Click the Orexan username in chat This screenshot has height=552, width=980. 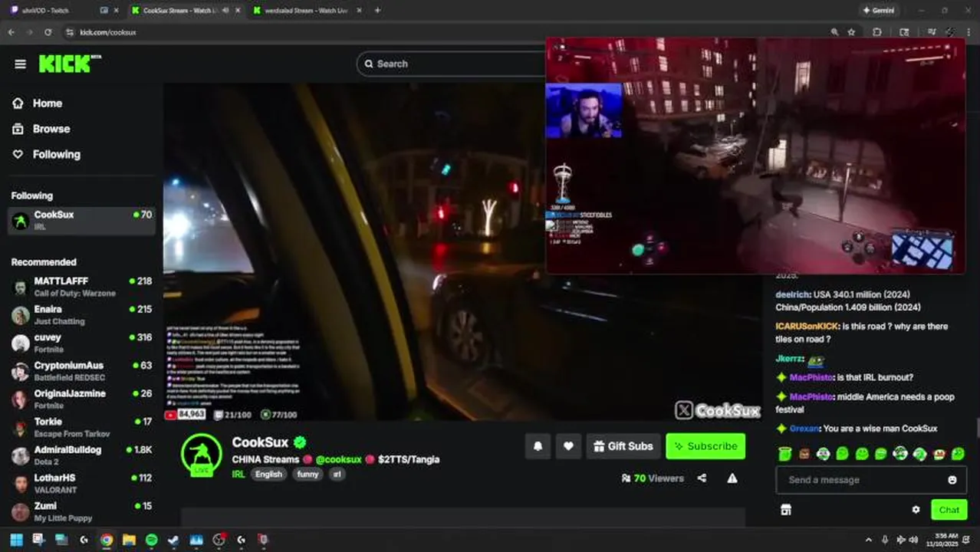(804, 429)
